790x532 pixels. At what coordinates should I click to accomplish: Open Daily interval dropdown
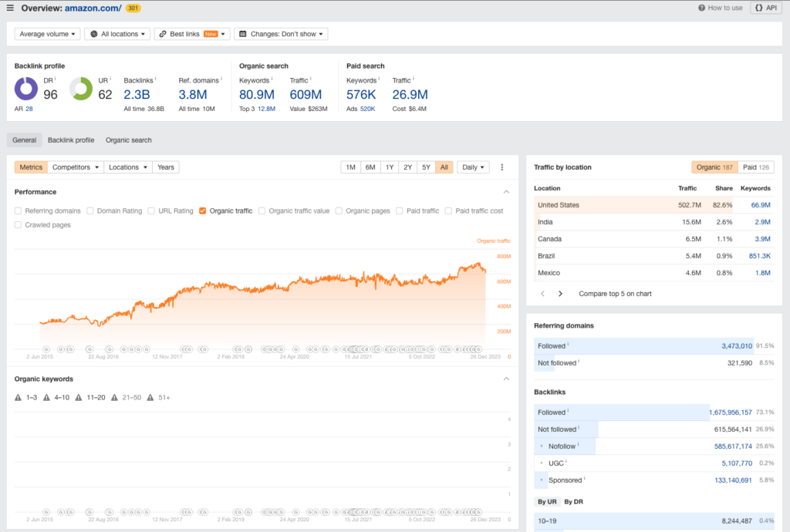click(473, 167)
